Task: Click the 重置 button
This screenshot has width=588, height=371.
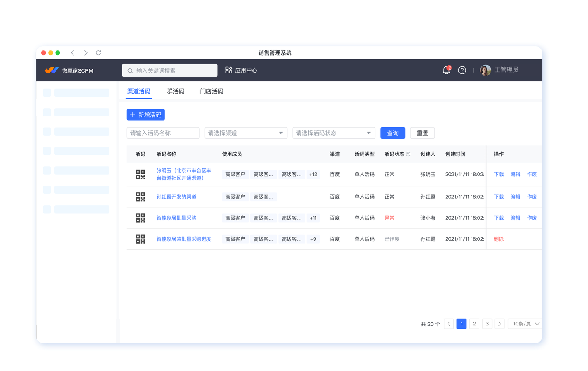Action: click(x=423, y=133)
